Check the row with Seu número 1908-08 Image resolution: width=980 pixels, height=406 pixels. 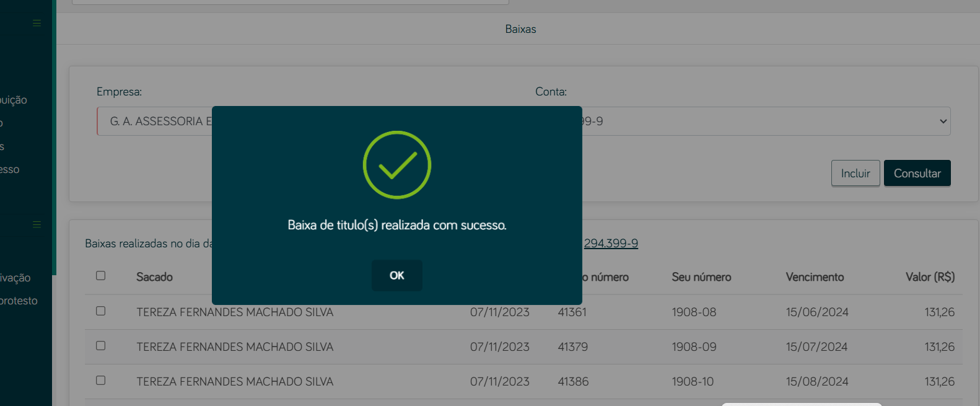pyautogui.click(x=101, y=311)
